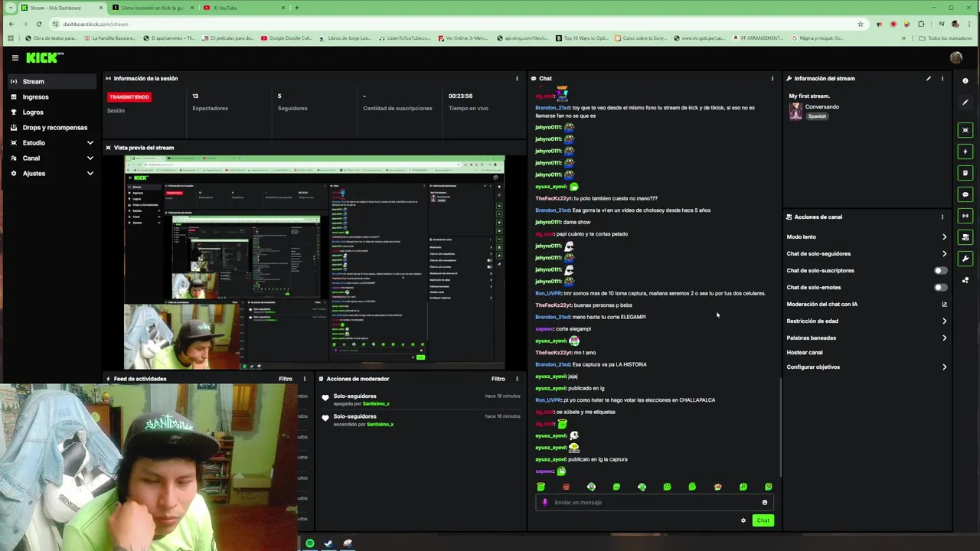Open the profile avatar menu

pyautogui.click(x=955, y=57)
